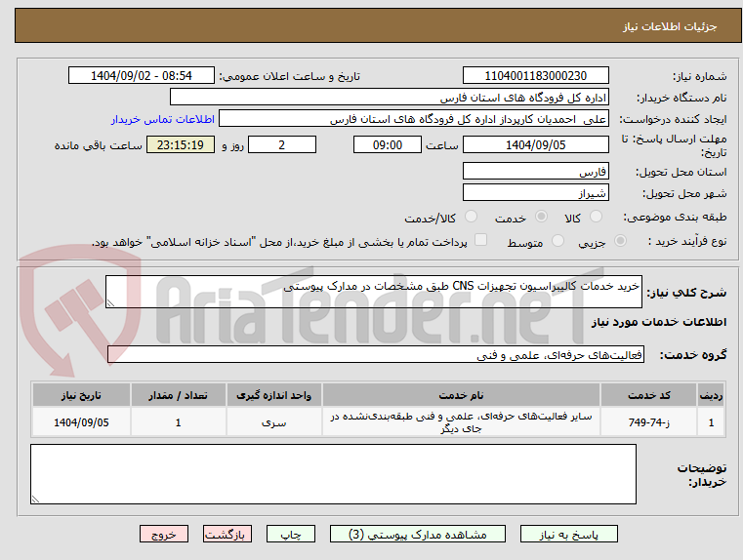This screenshot has width=743, height=560.
Task: Click the buyer organization name field
Action: [389, 98]
